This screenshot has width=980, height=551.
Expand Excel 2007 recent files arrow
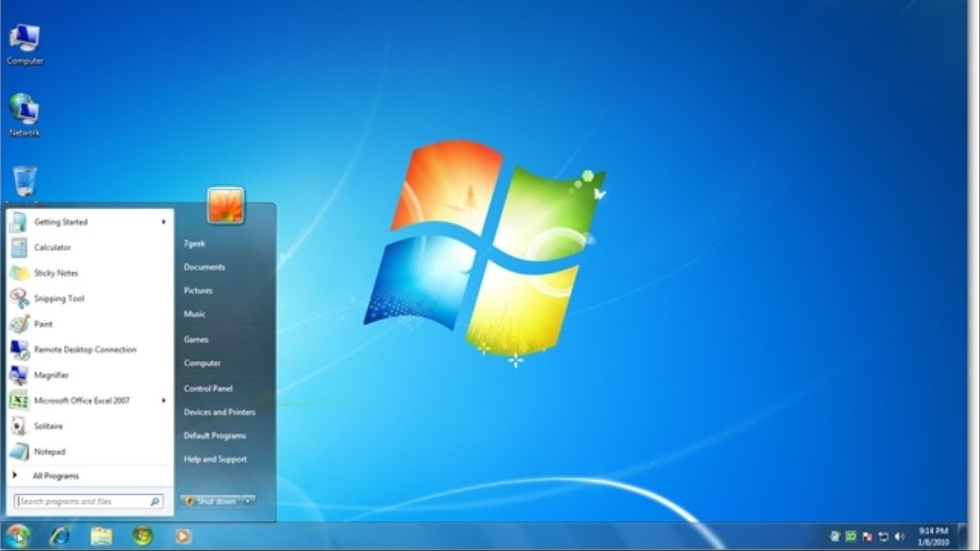[x=164, y=400]
